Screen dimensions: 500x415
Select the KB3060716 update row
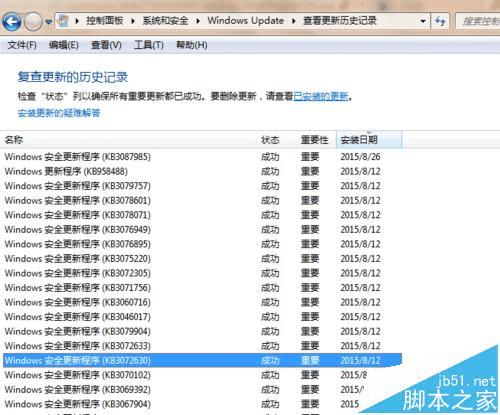tap(202, 302)
